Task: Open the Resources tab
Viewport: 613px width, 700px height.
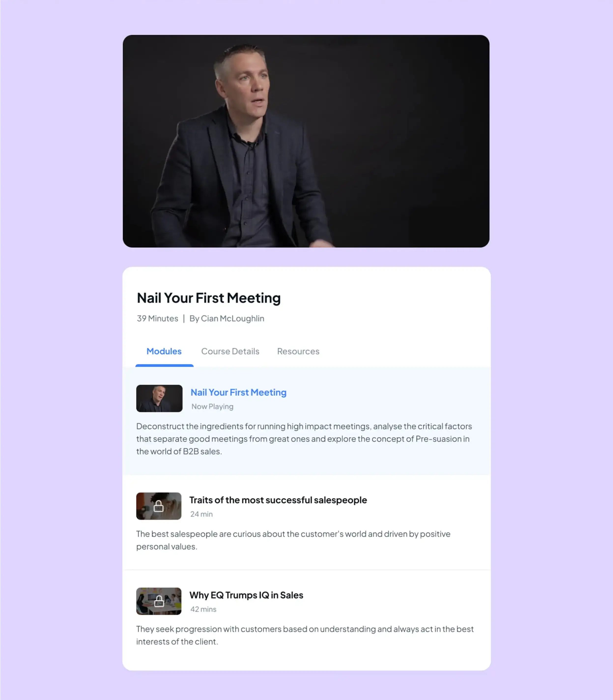Action: click(298, 351)
